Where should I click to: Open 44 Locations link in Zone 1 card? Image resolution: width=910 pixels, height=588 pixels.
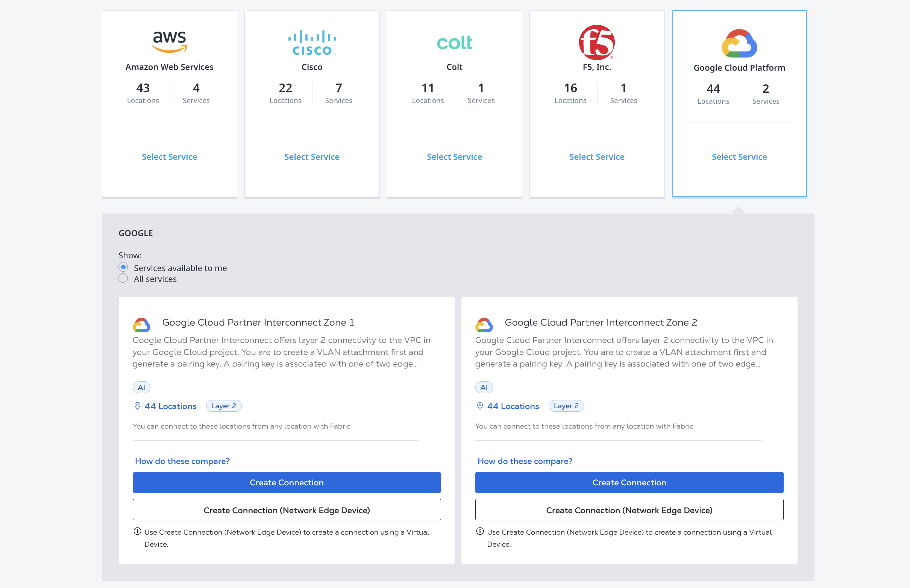(x=170, y=406)
